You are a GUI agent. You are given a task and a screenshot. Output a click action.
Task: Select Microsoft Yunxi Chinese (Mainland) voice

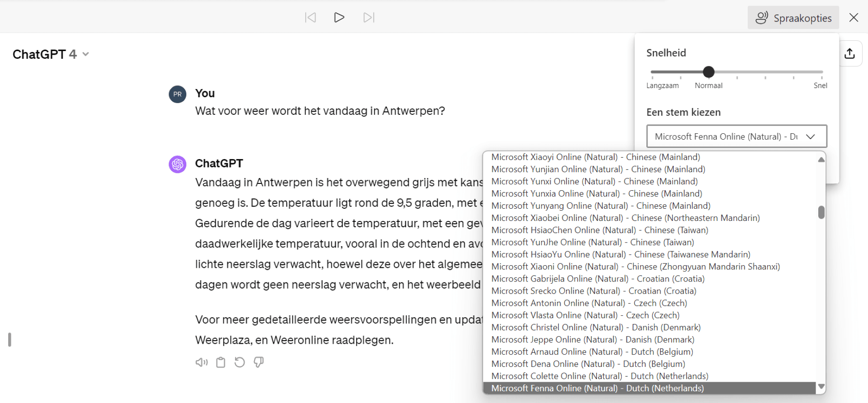(650, 182)
